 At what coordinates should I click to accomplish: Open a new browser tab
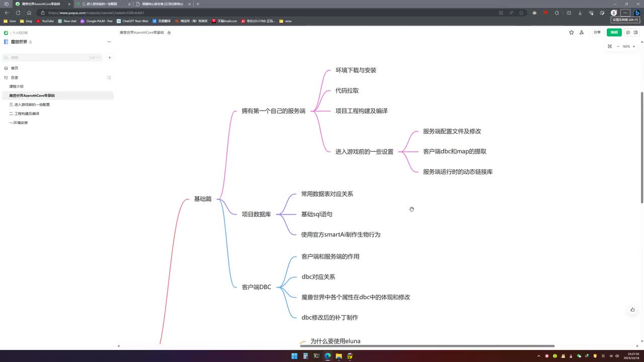[x=198, y=4]
